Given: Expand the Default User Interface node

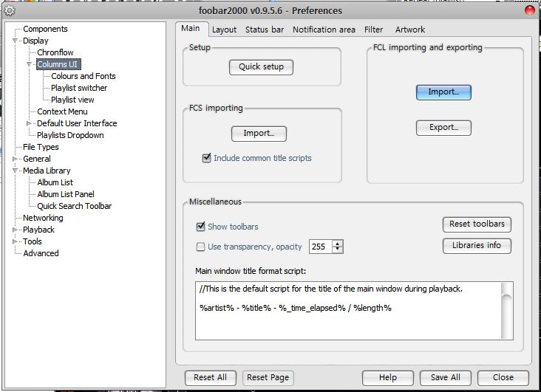Looking at the screenshot, I should [x=29, y=123].
